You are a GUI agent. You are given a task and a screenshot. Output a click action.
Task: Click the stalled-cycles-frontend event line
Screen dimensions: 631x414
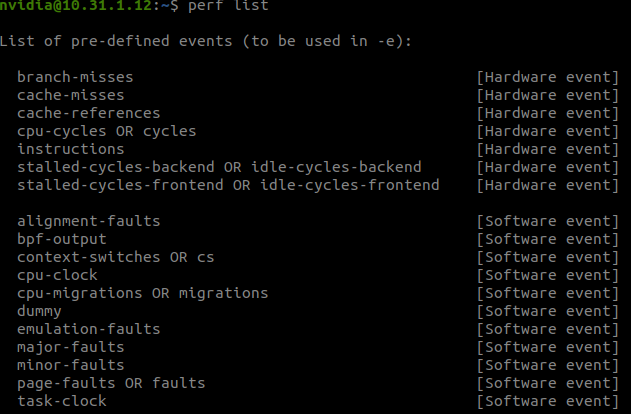coord(228,185)
